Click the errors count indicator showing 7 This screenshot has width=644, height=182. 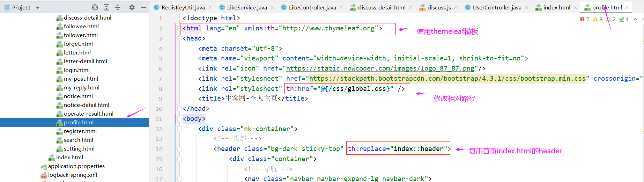(x=585, y=20)
